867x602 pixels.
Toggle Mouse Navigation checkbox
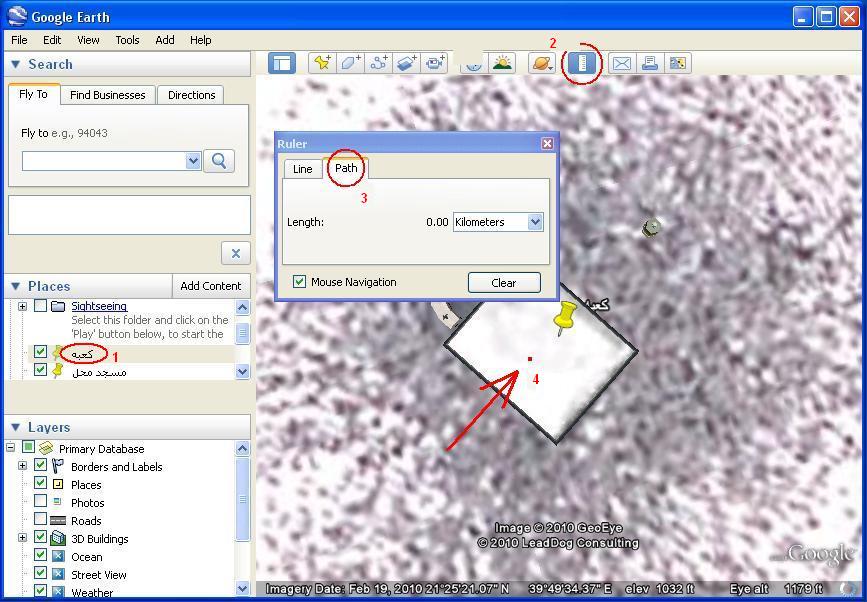299,282
